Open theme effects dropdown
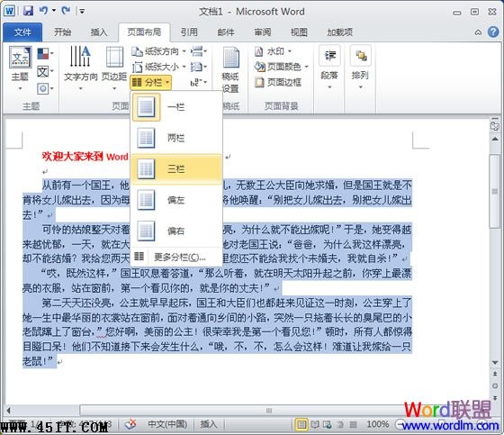The image size is (504, 435). [45, 88]
